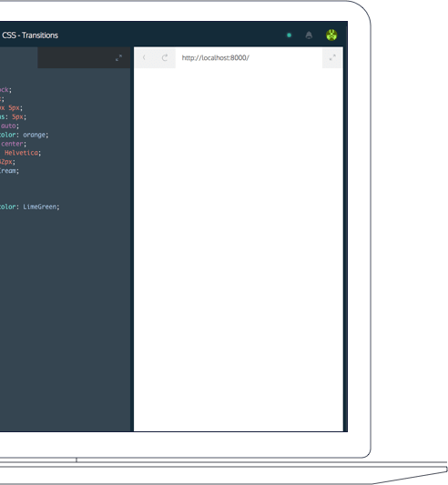Click the green status dot indicator
This screenshot has width=448, height=485.
(x=289, y=35)
